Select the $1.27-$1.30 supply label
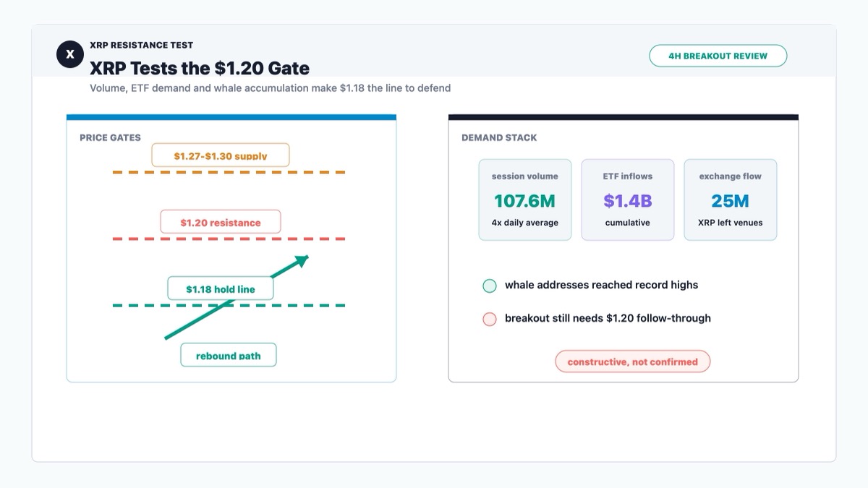 221,155
